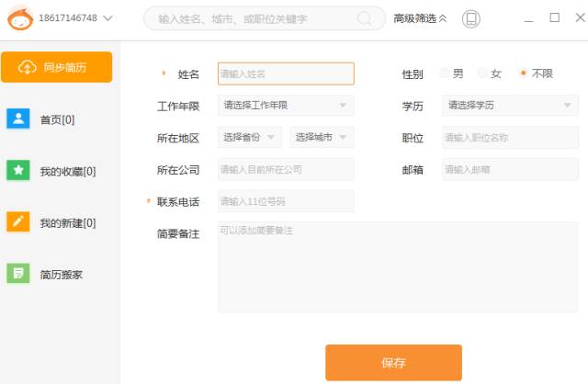Select the 女 gender radio button
This screenshot has height=384, width=588.
(x=481, y=73)
